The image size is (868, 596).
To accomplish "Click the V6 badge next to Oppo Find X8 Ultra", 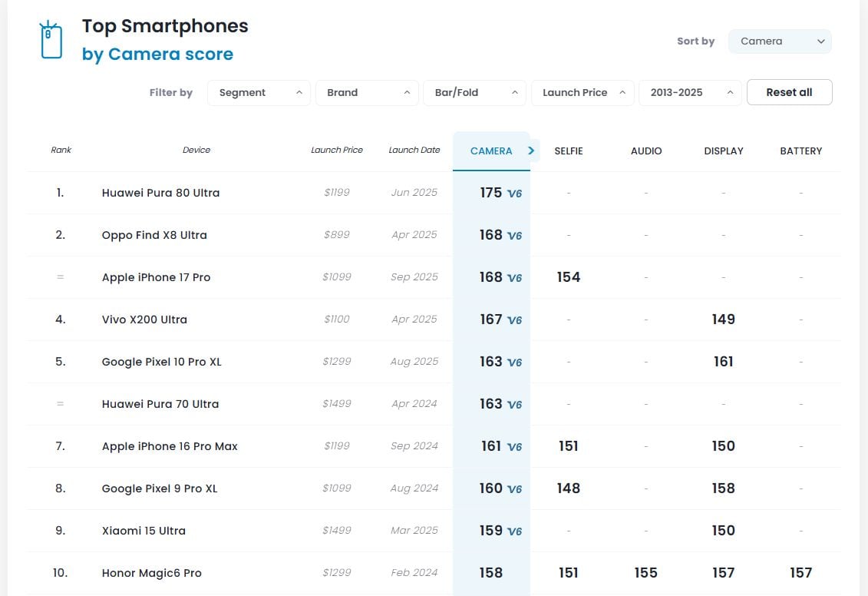I will click(x=513, y=237).
